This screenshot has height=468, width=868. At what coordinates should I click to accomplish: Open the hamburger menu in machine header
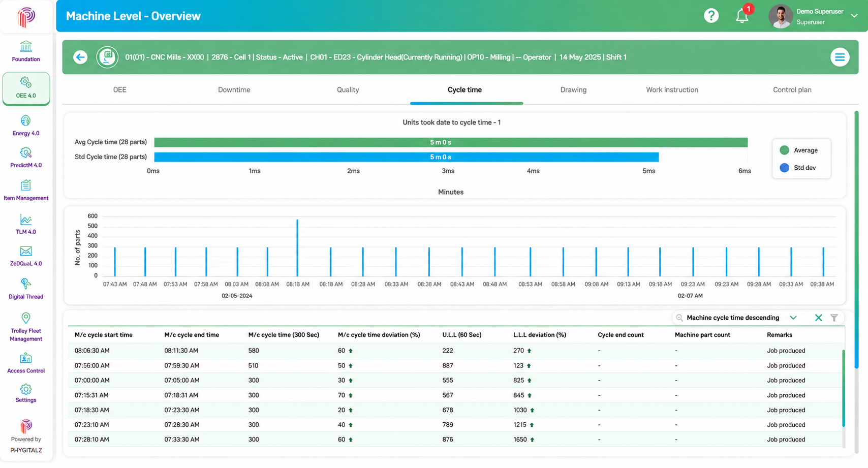click(840, 57)
